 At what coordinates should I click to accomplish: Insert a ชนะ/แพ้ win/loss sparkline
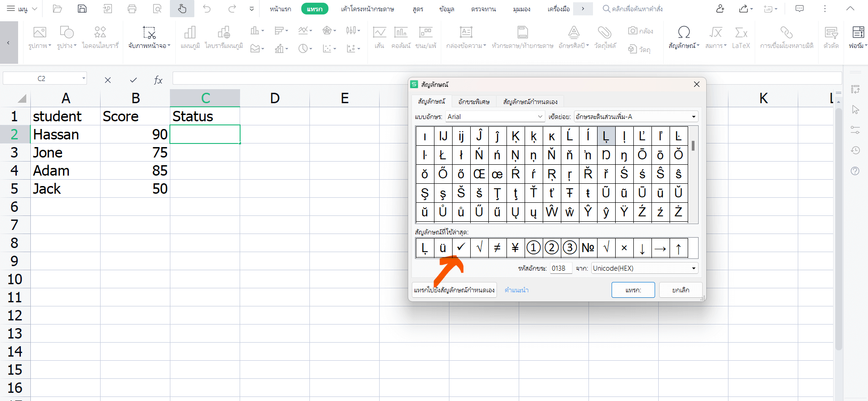click(x=426, y=38)
